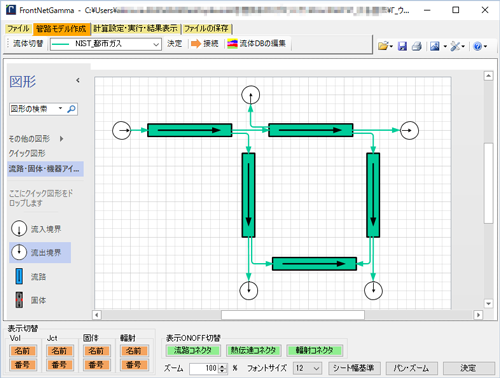Select the 流入境界 shape icon

(x=19, y=228)
